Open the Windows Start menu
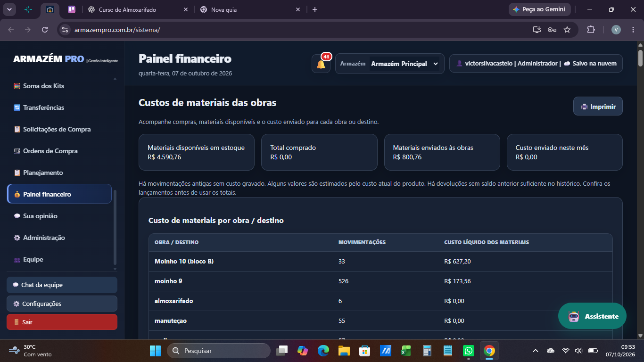644x362 pixels. (x=155, y=351)
